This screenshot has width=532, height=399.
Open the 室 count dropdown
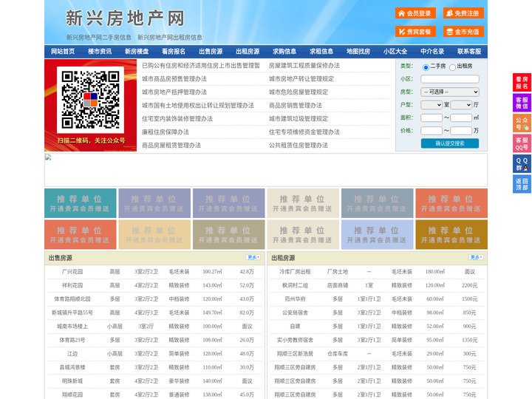point(432,105)
